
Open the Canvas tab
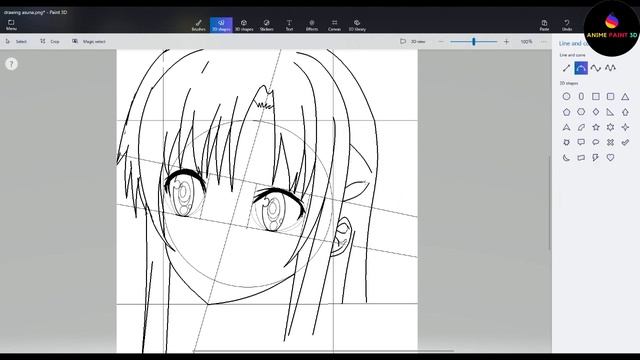click(334, 25)
